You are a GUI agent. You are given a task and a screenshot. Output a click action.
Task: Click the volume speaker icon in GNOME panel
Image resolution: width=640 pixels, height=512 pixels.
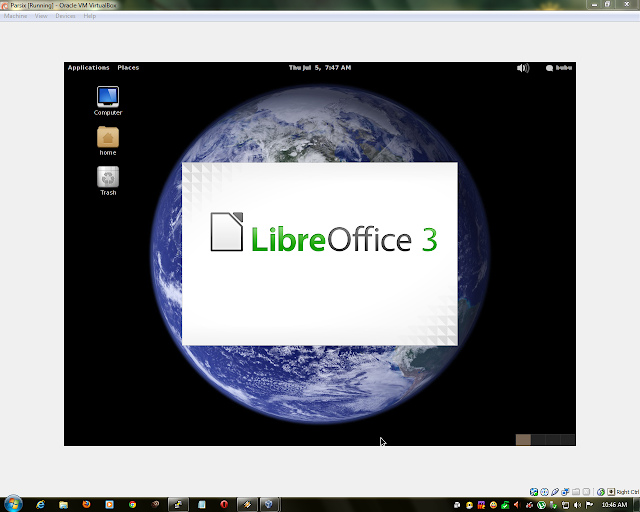523,68
